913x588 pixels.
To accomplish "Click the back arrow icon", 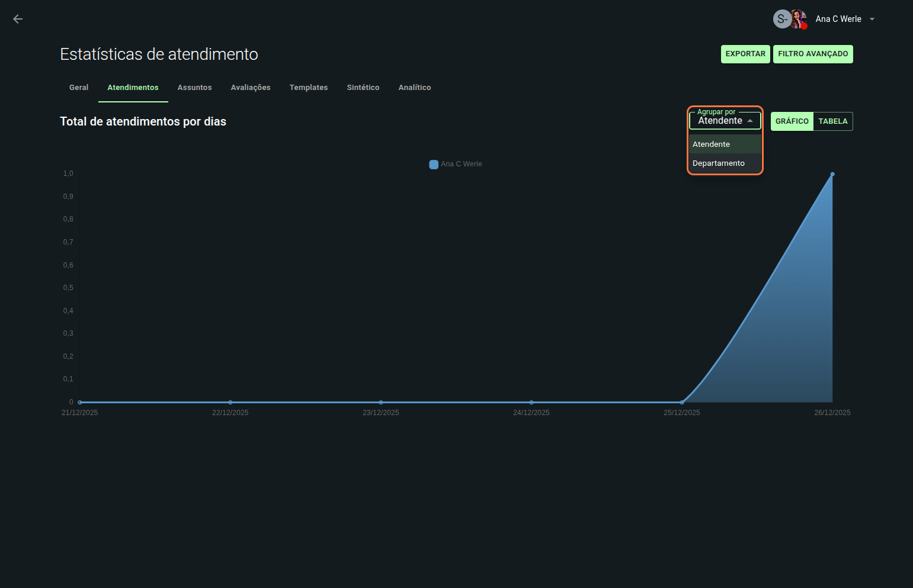I will coord(18,19).
